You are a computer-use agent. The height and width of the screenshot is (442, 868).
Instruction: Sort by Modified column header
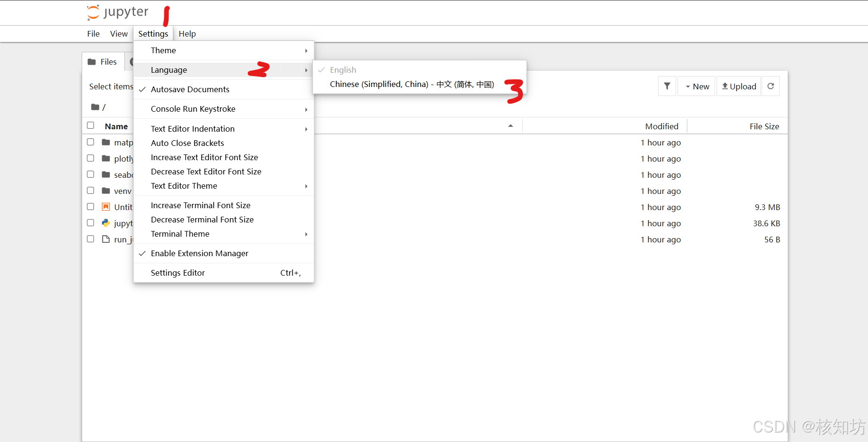pos(661,126)
